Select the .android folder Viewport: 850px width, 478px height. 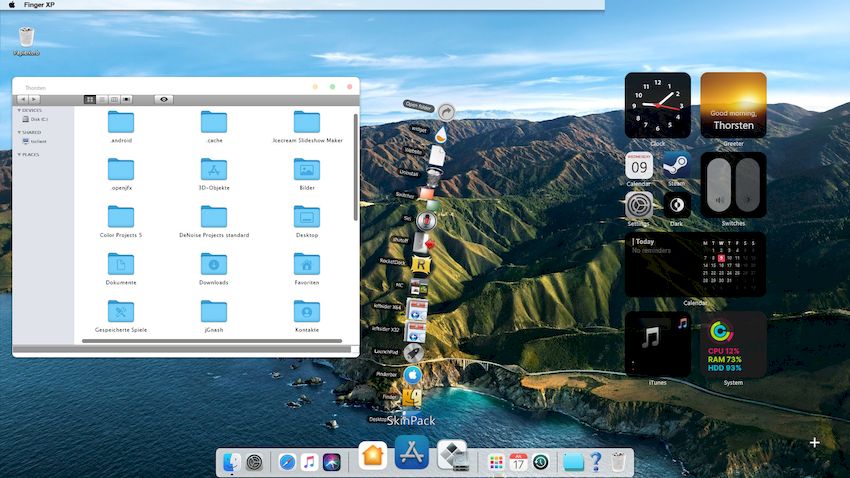(x=121, y=127)
